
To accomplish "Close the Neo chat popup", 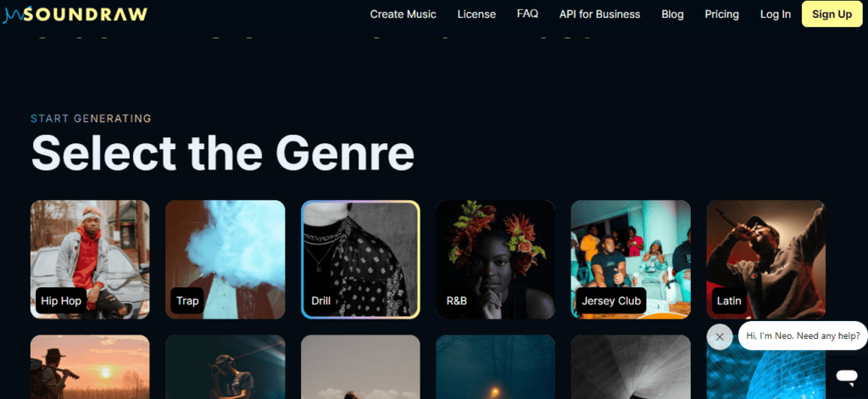I will point(719,336).
